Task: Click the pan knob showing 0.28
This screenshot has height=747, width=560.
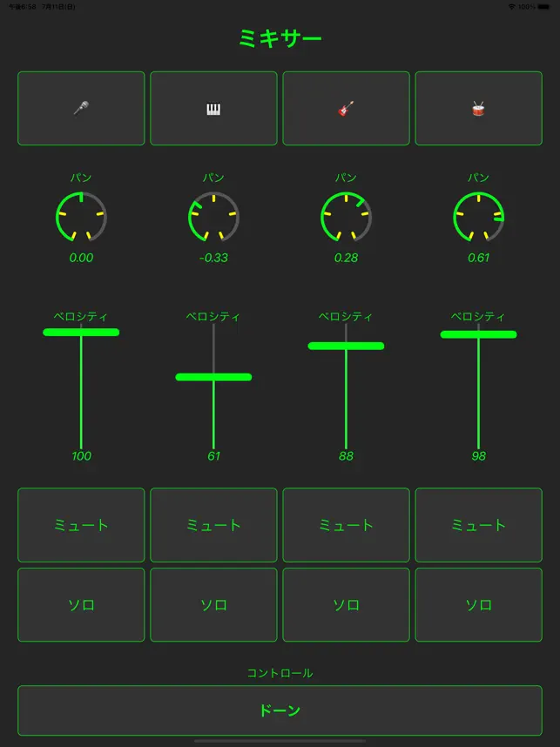Action: [x=346, y=218]
